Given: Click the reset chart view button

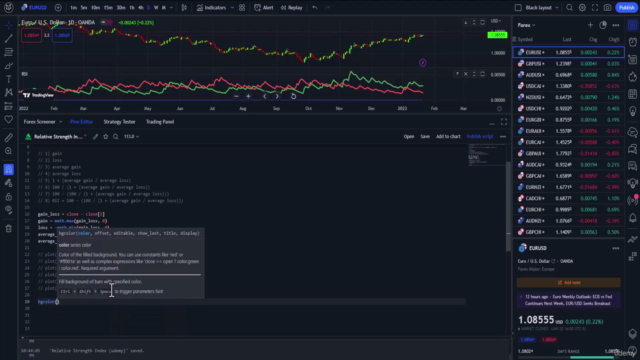Looking at the screenshot, I should click(293, 96).
